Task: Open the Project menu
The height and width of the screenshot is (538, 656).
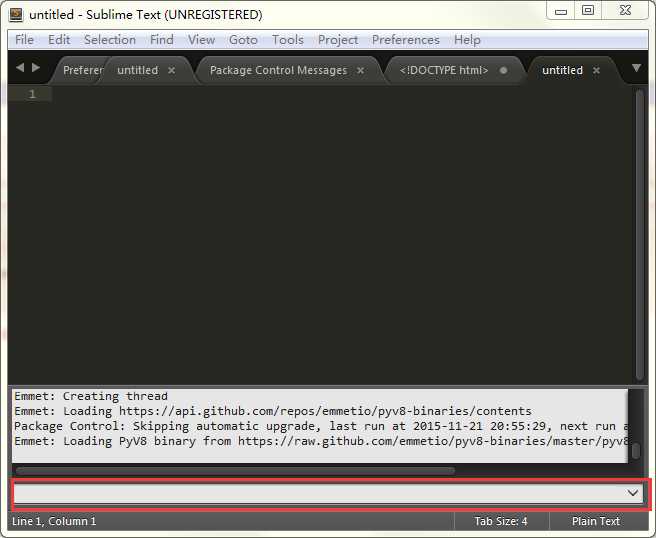Action: pos(338,40)
